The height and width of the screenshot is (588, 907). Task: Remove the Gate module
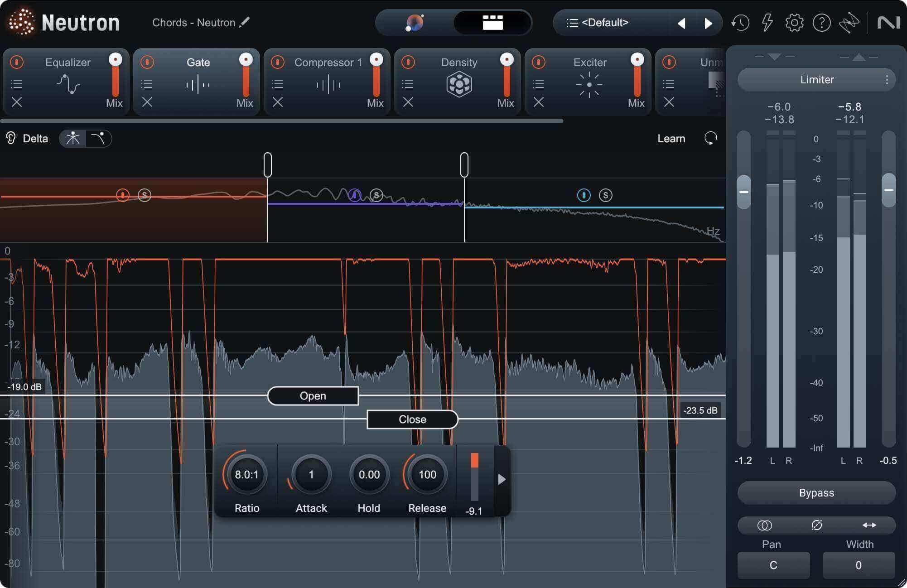tap(147, 102)
